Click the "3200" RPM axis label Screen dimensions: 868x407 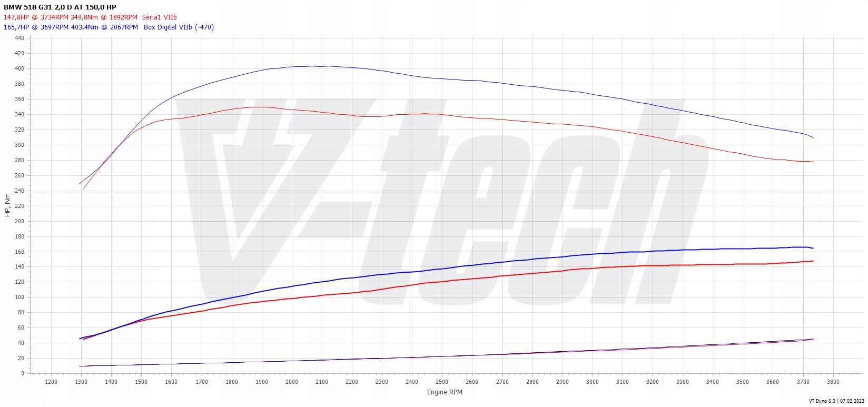click(653, 382)
